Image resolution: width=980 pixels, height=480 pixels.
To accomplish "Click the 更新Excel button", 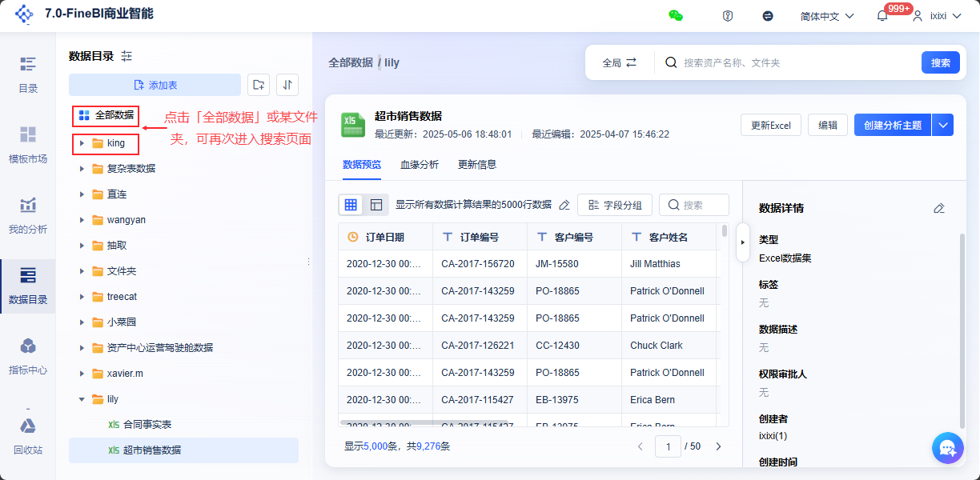I will coord(770,125).
